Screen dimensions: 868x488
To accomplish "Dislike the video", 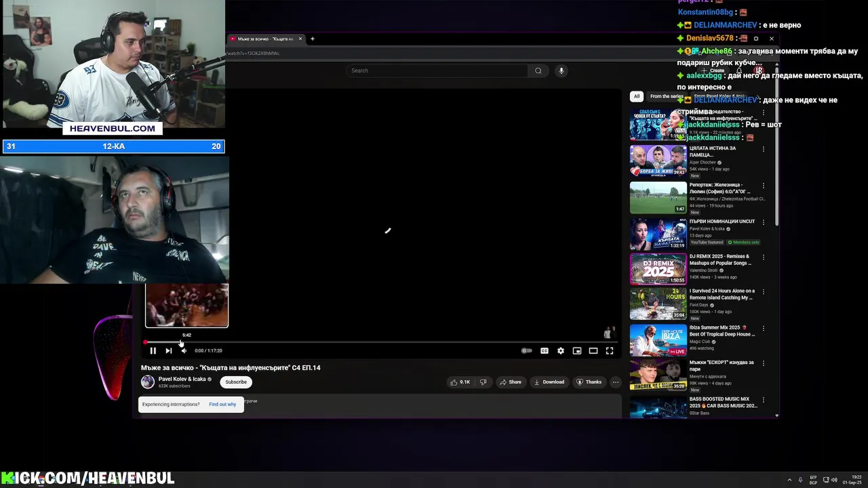I will coord(483,382).
